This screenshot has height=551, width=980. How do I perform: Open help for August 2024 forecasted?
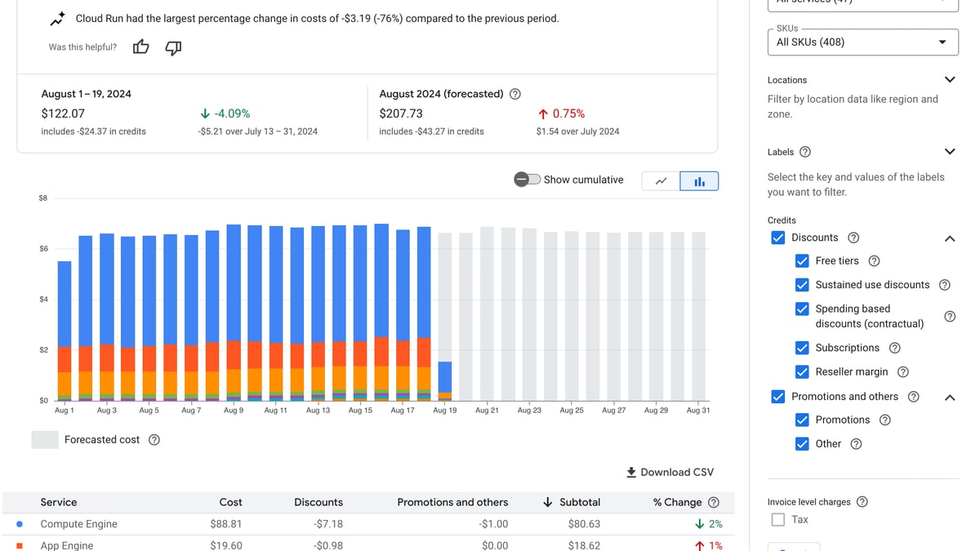(x=515, y=94)
